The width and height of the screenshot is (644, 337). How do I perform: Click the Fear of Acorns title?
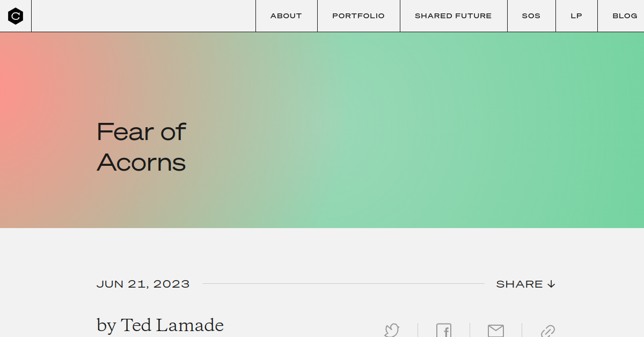[x=141, y=147]
